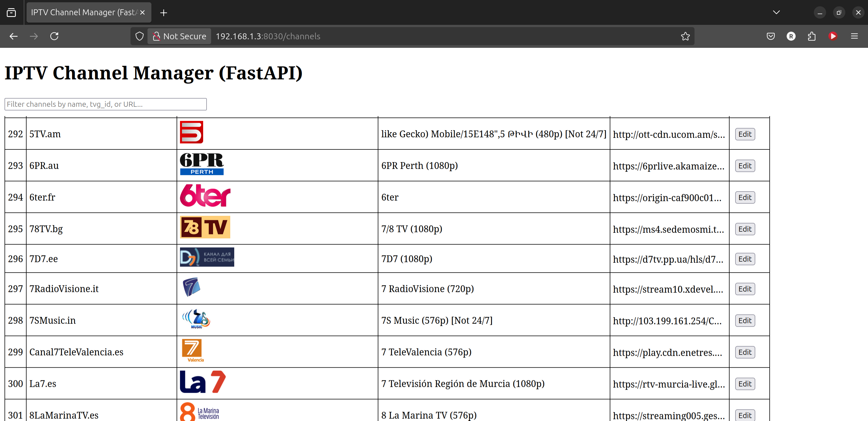Click the https://d7tv.pp.ua URL cell
The height and width of the screenshot is (421, 868).
[x=669, y=259]
